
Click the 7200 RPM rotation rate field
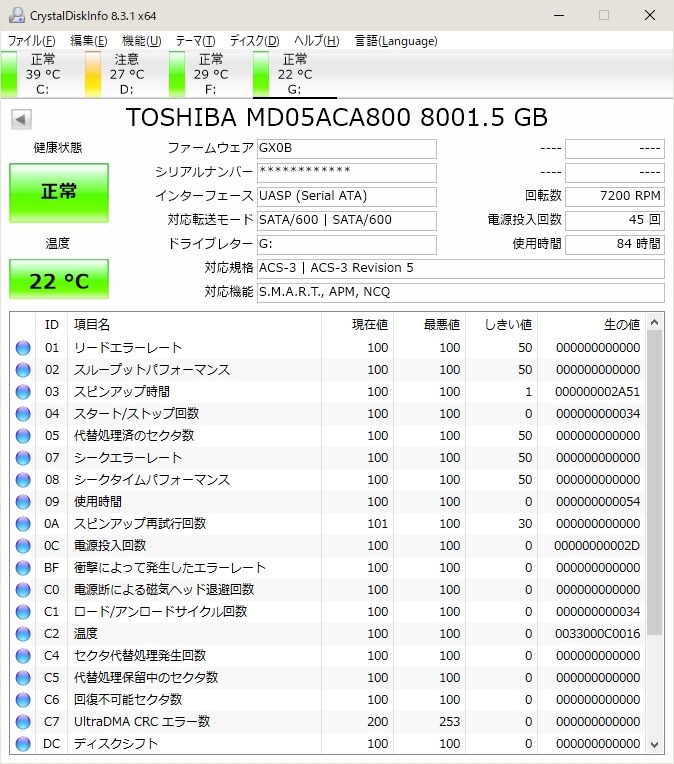[x=615, y=196]
